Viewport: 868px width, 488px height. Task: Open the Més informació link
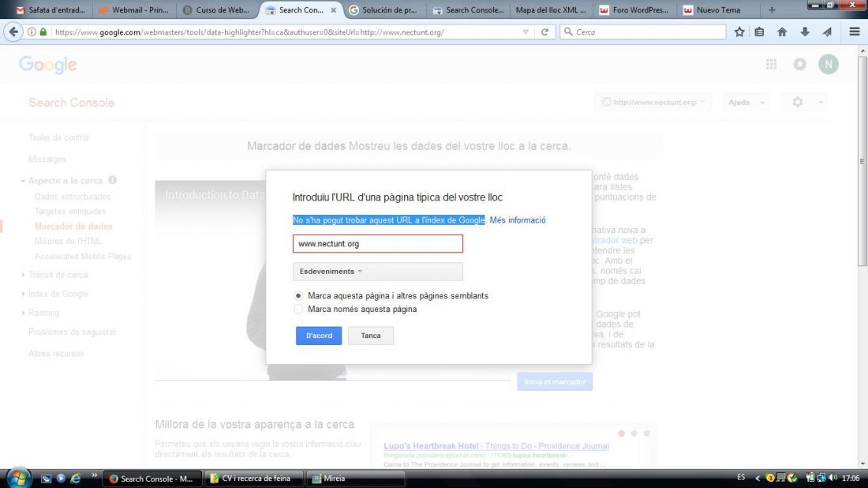click(x=518, y=220)
